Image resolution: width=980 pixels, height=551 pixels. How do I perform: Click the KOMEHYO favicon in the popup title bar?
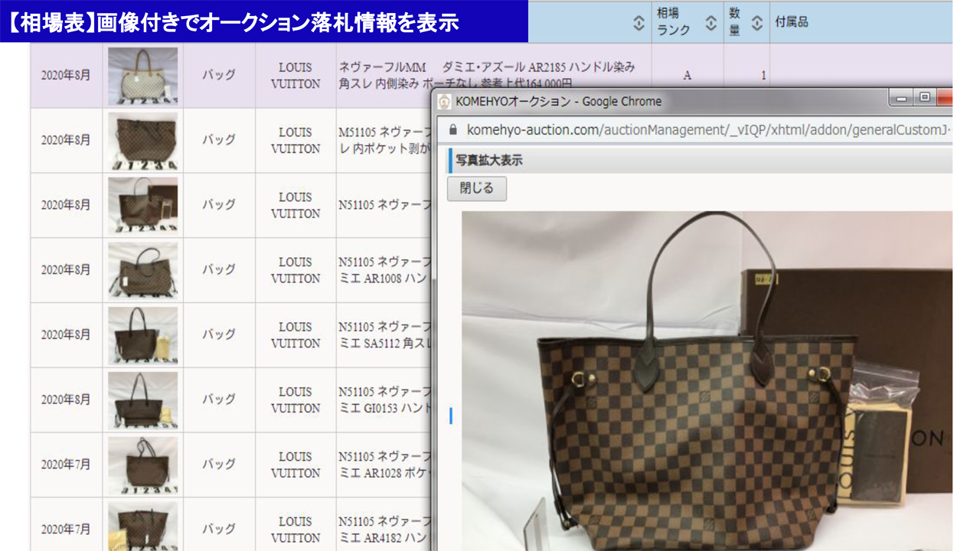point(444,101)
